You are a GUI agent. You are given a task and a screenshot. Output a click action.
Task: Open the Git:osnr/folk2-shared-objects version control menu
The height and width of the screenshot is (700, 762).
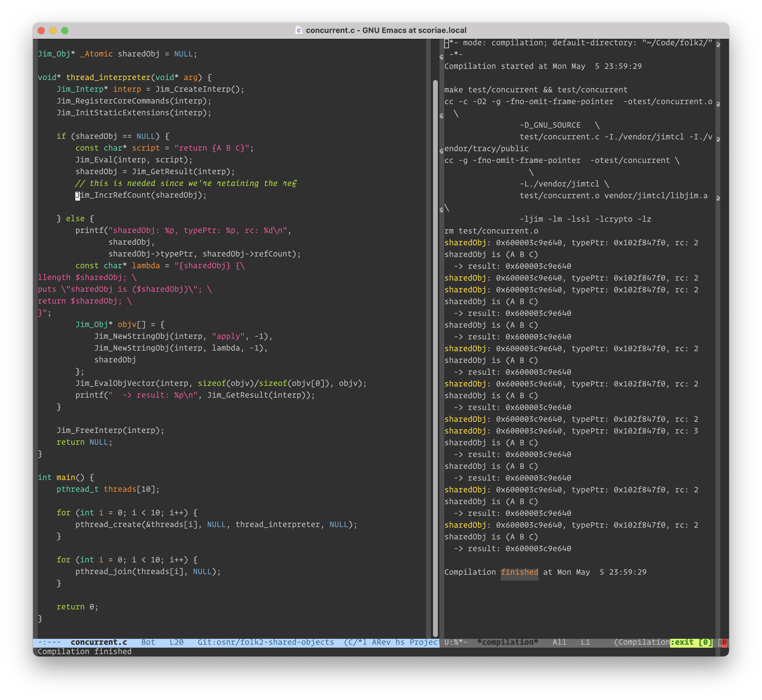click(x=265, y=642)
